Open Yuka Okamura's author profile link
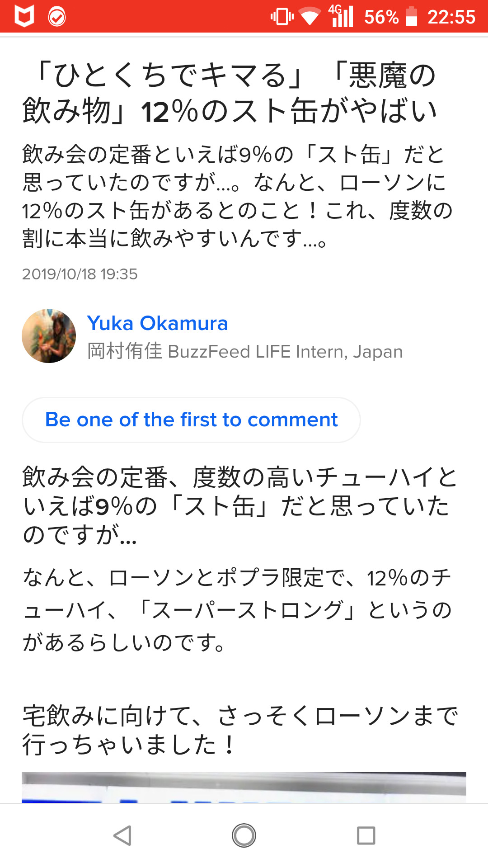Viewport: 488px width, 868px height. coord(157,323)
